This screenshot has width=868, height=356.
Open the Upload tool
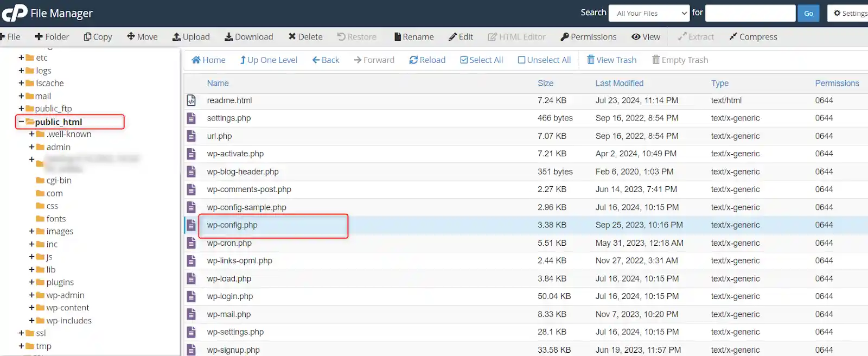pyautogui.click(x=191, y=37)
